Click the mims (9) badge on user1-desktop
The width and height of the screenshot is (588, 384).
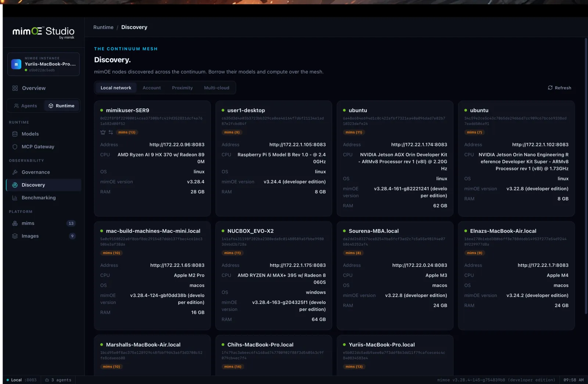[232, 132]
